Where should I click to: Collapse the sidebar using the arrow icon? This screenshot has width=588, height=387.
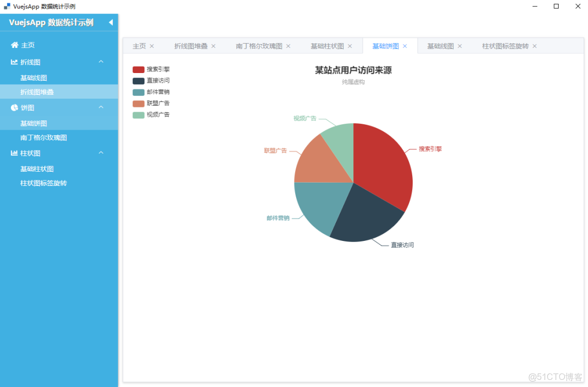[111, 23]
